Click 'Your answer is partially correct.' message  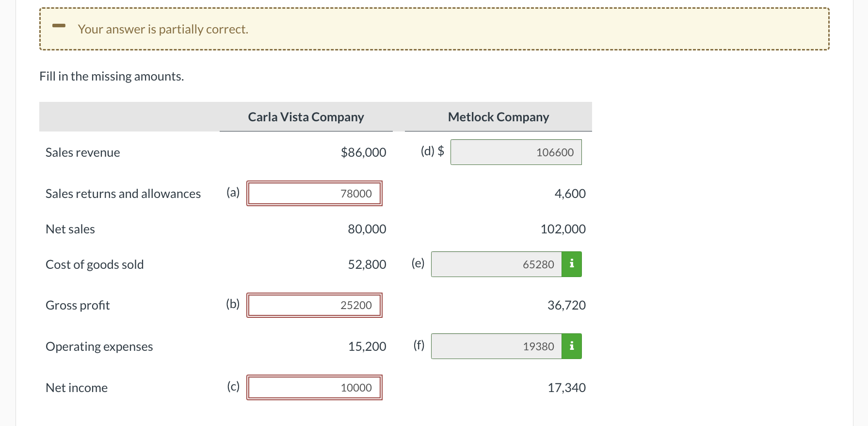tap(163, 29)
